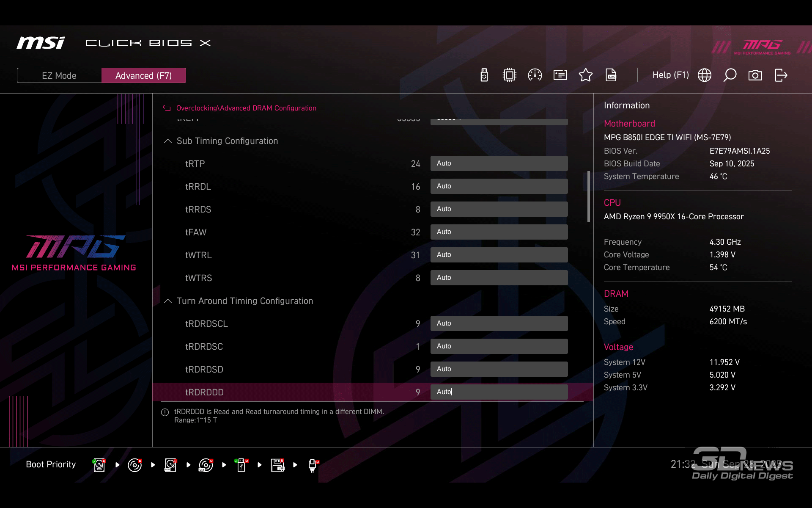Image resolution: width=812 pixels, height=508 pixels.
Task: Open Help (F1)
Action: [x=670, y=75]
